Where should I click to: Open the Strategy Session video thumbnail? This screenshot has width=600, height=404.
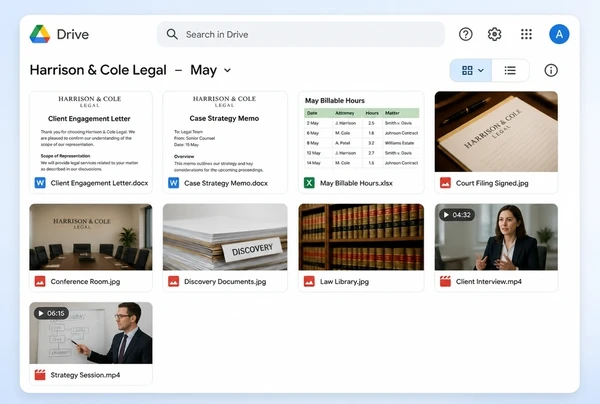click(91, 333)
